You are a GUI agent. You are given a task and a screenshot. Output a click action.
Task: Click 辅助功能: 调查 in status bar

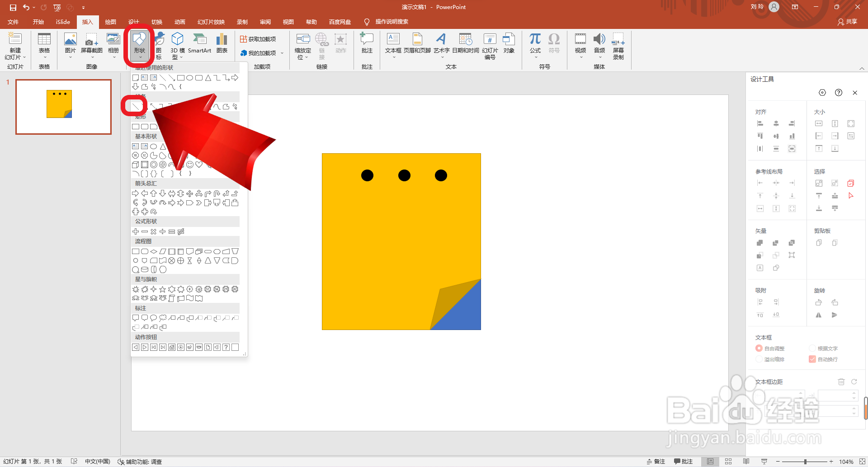pyautogui.click(x=140, y=462)
